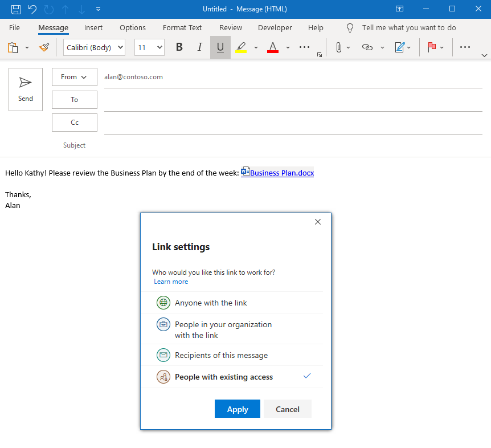Expand highlight color options arrow
This screenshot has width=491, height=448.
[256, 48]
